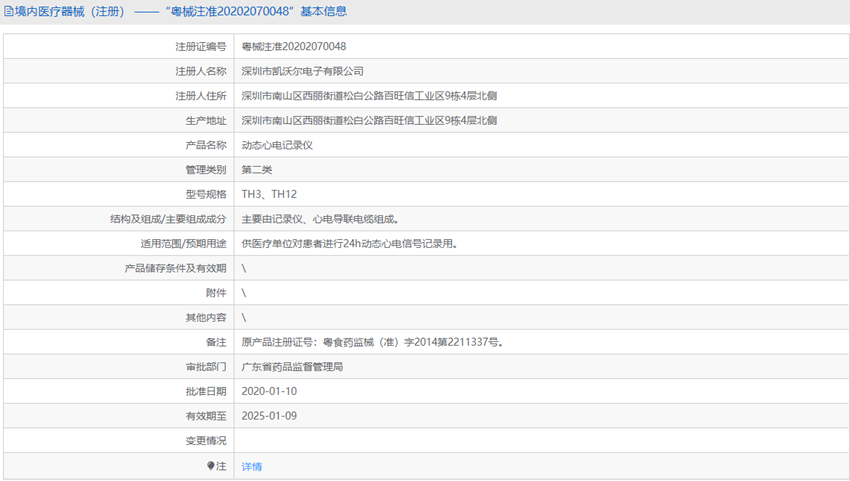Click the 结构及组成 description text

click(326, 219)
